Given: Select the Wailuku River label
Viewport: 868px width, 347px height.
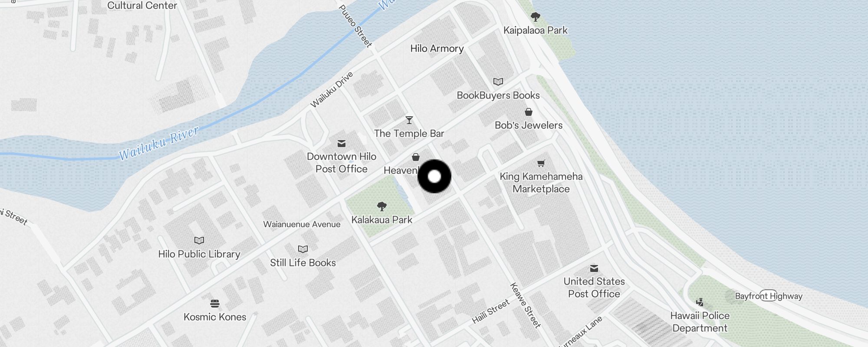Looking at the screenshot, I should tap(159, 143).
